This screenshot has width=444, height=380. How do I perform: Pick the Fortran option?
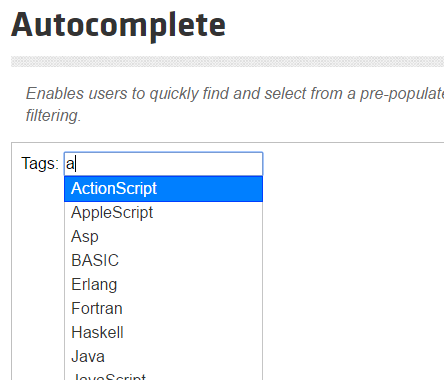[163, 309]
